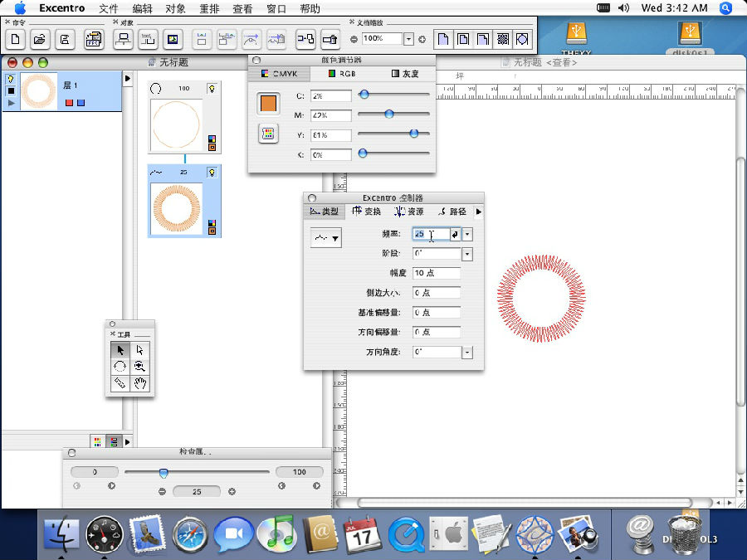Click the Y yellow slider handle
747x560 pixels.
pyautogui.click(x=413, y=134)
